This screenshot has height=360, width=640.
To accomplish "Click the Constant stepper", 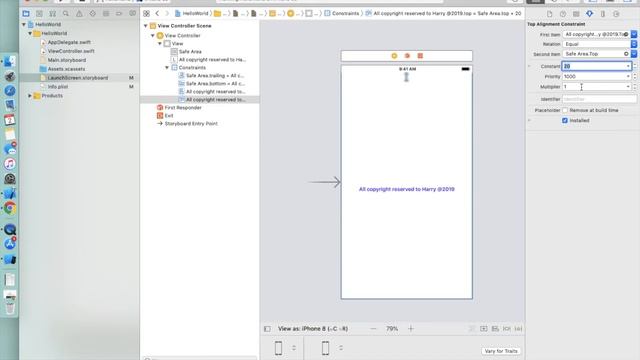I will click(635, 66).
